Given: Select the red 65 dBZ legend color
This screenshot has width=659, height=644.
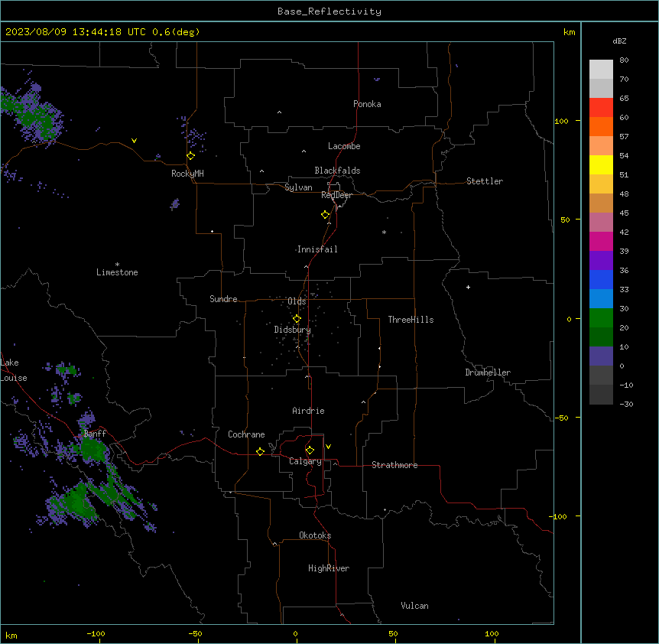Looking at the screenshot, I should [601, 108].
